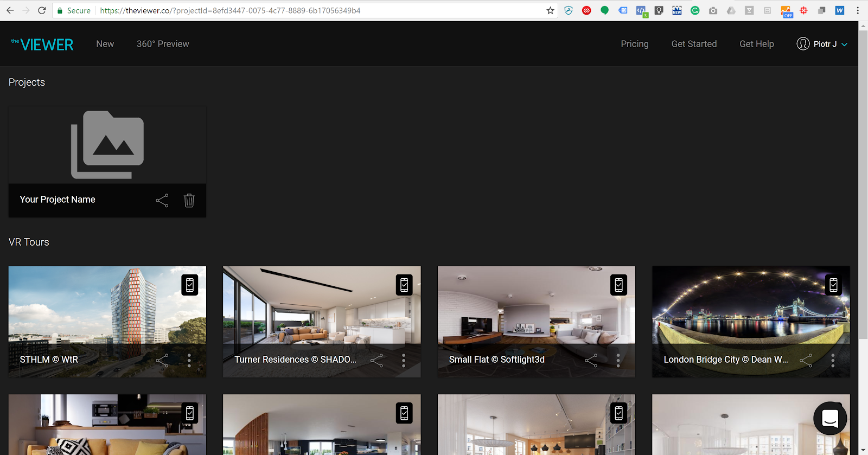Click mobile VR icon on yellow sofa tour
The image size is (868, 455).
pos(190,413)
